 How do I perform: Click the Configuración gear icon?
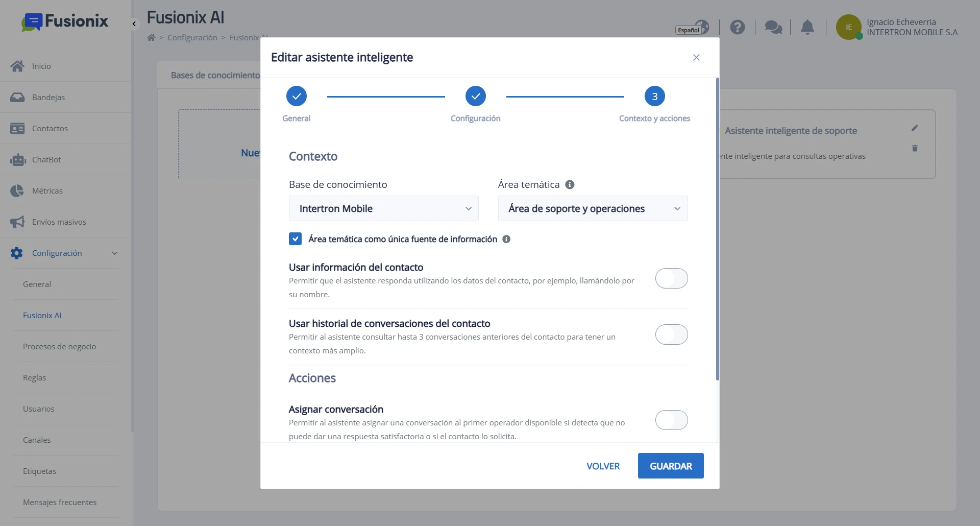(x=17, y=253)
